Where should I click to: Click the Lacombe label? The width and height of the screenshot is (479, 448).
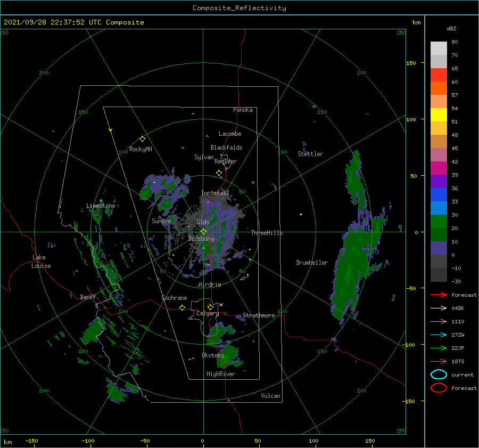pyautogui.click(x=230, y=134)
